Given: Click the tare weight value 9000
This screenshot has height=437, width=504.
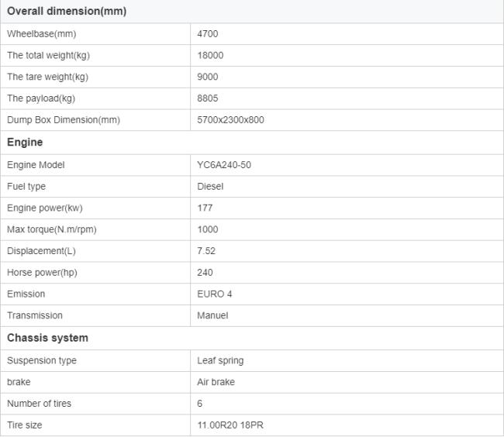Looking at the screenshot, I should 209,77.
